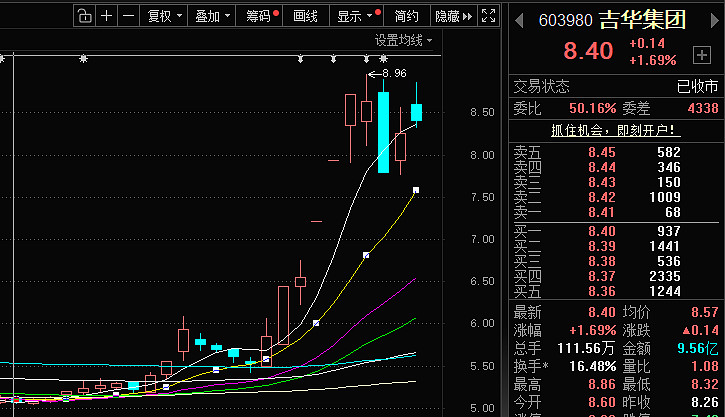Click 抓住机会，即刻开户 link
This screenshot has height=417, width=725.
(x=615, y=130)
